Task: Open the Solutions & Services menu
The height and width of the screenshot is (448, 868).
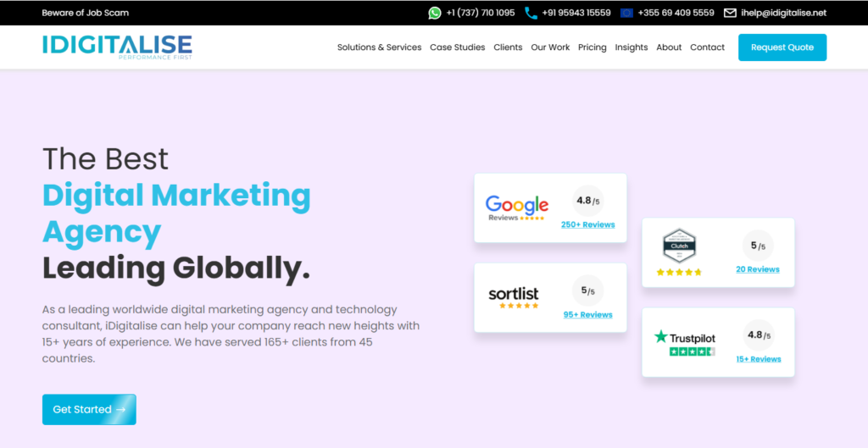Action: pyautogui.click(x=379, y=47)
